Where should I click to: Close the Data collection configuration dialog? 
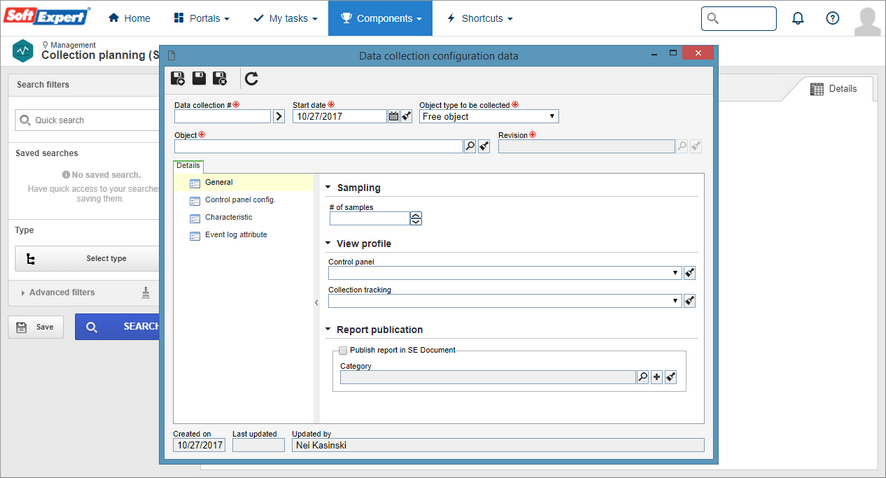[698, 53]
